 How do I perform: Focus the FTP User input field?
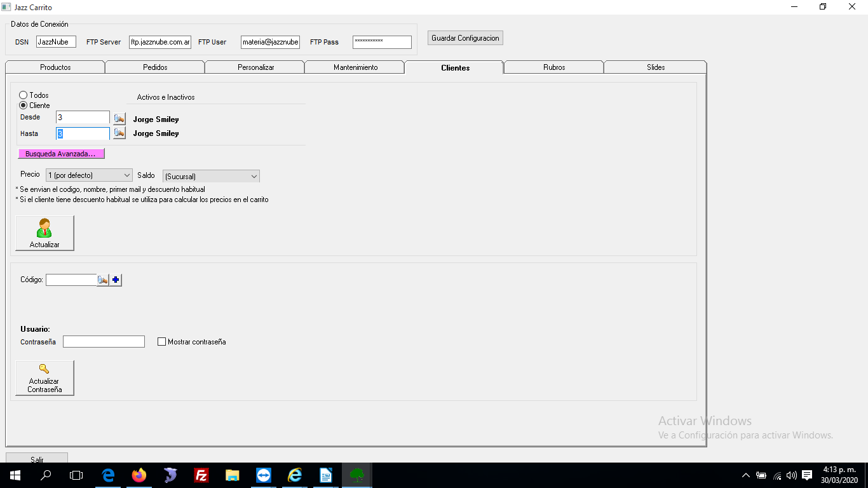tap(270, 42)
